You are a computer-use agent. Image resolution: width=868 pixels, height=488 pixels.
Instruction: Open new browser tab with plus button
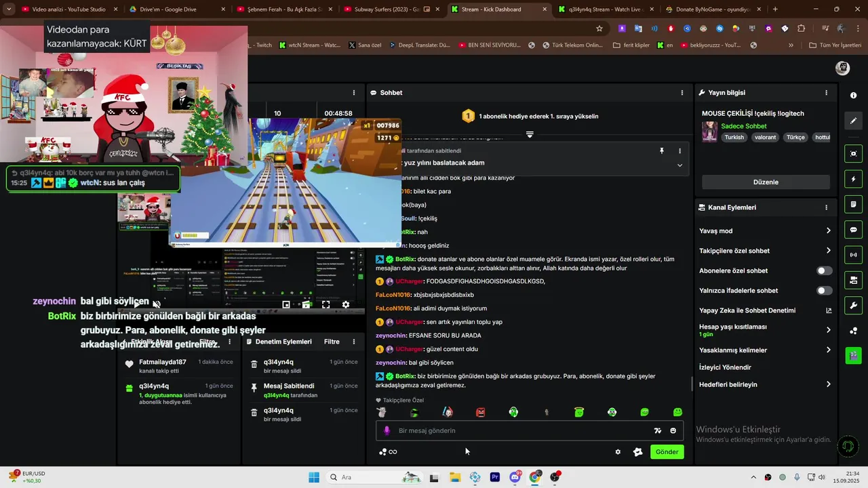click(x=775, y=9)
